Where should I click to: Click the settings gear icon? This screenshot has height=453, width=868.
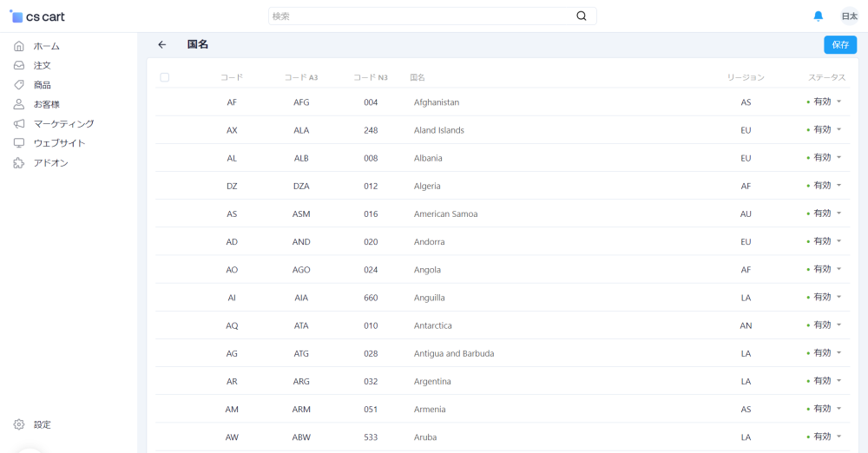(x=19, y=424)
